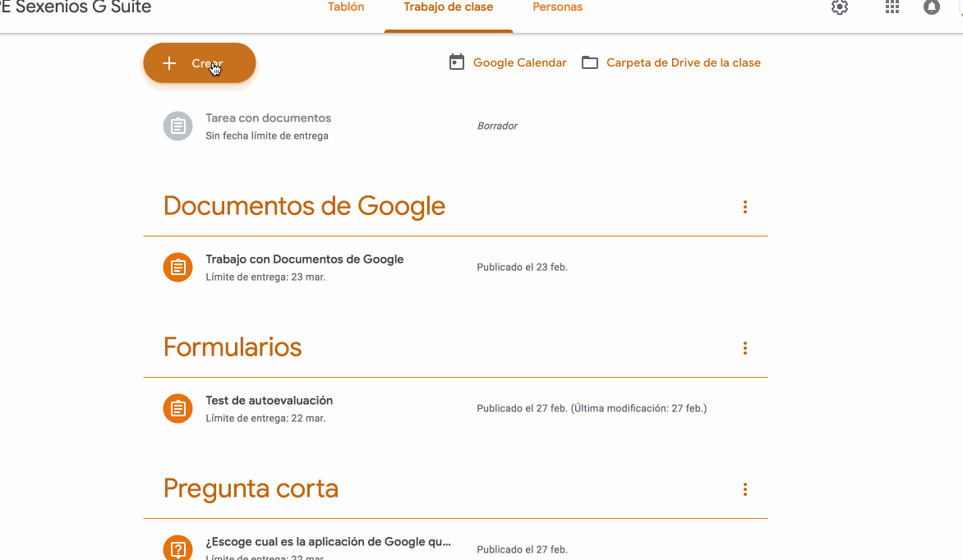
Task: Click the gray draft assignment icon
Action: [x=178, y=126]
